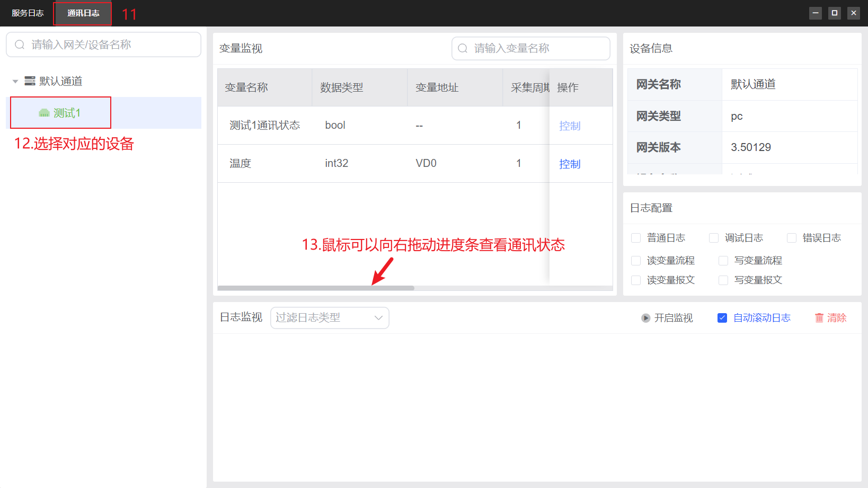Screen dimensions: 868x488
Task: Click the gateway channel icon beside 默认通道
Action: click(30, 81)
